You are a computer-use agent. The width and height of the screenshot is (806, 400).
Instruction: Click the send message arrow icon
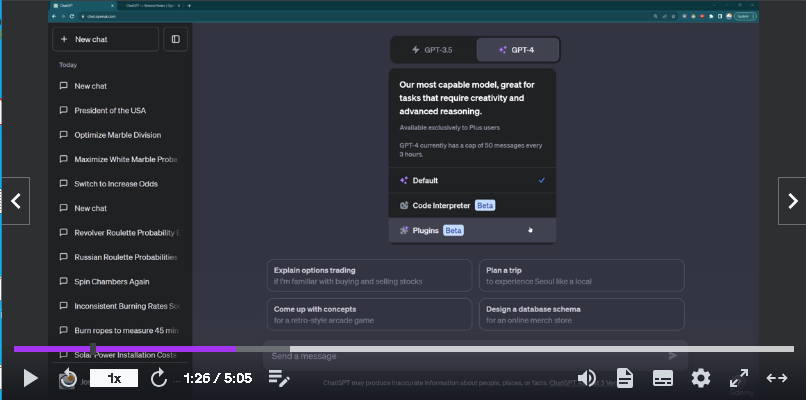click(x=672, y=356)
